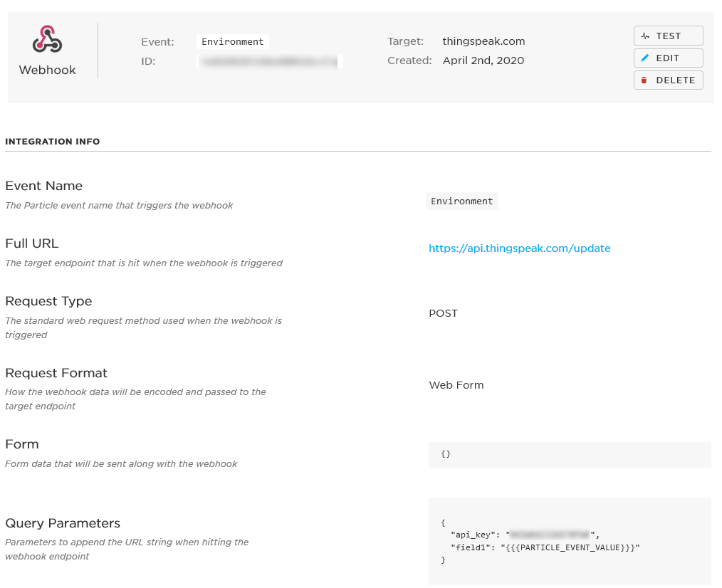Click the thingspeak.com target text
The image size is (722, 588).
[x=483, y=41]
